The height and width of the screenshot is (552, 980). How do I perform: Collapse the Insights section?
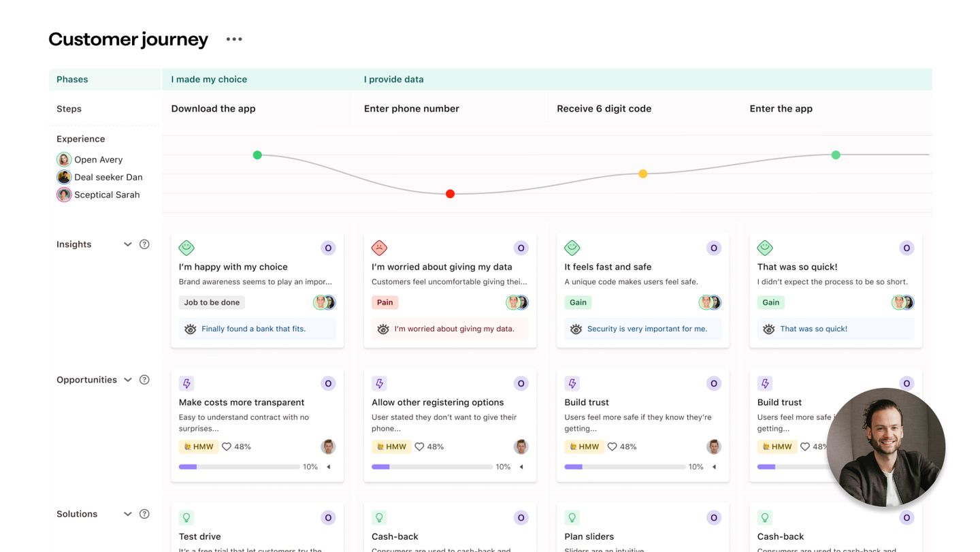click(127, 243)
